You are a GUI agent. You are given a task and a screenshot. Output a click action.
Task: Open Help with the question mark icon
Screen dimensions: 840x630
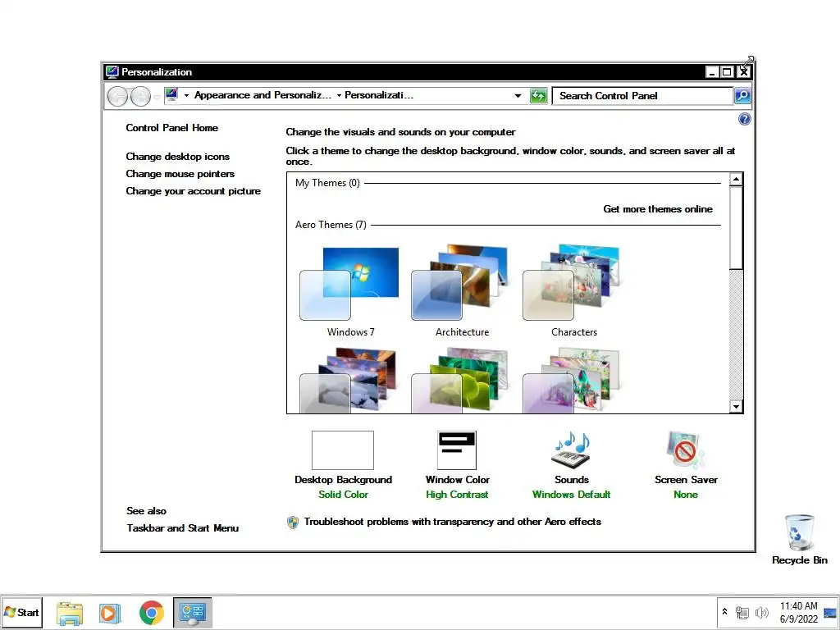coord(744,119)
